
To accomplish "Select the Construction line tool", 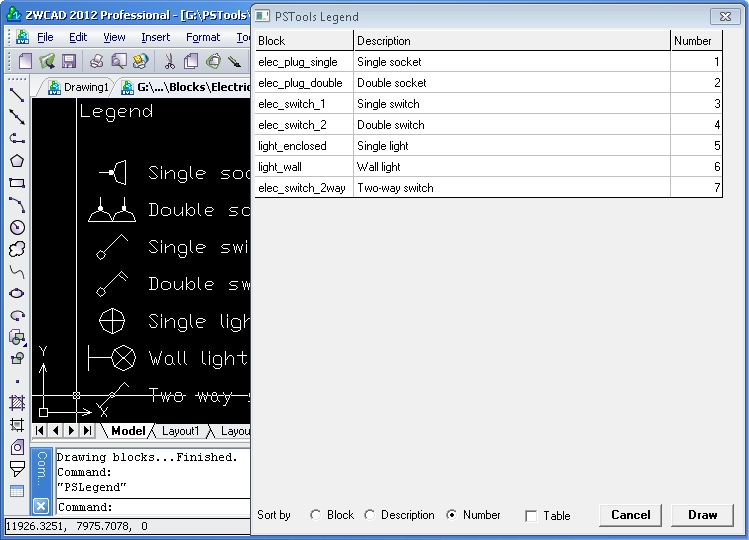I will tap(17, 117).
